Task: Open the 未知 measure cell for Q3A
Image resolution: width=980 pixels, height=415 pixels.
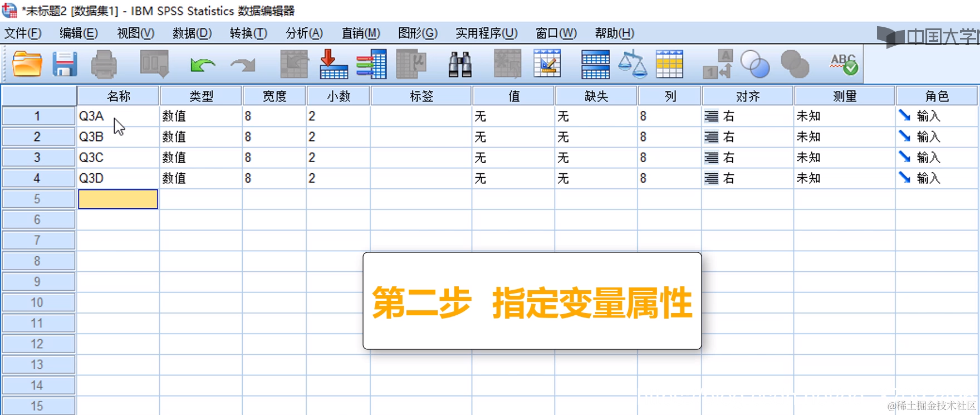Action: [x=845, y=116]
